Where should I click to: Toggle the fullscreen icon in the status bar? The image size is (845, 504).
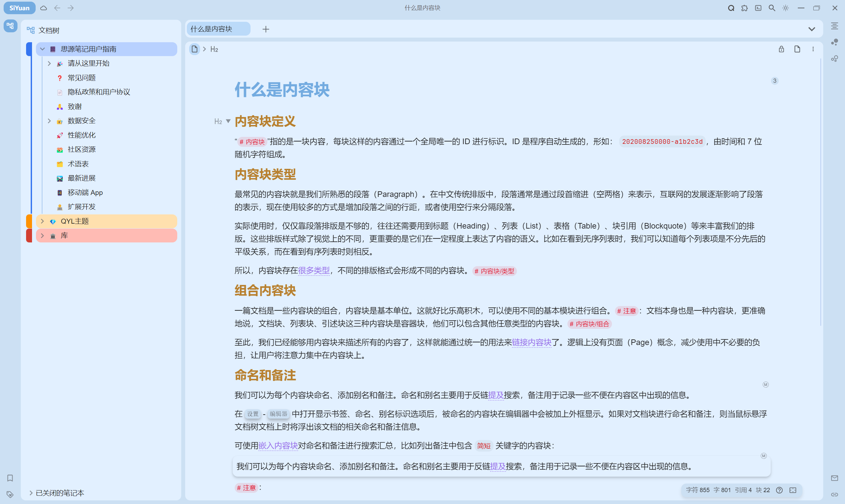793,490
